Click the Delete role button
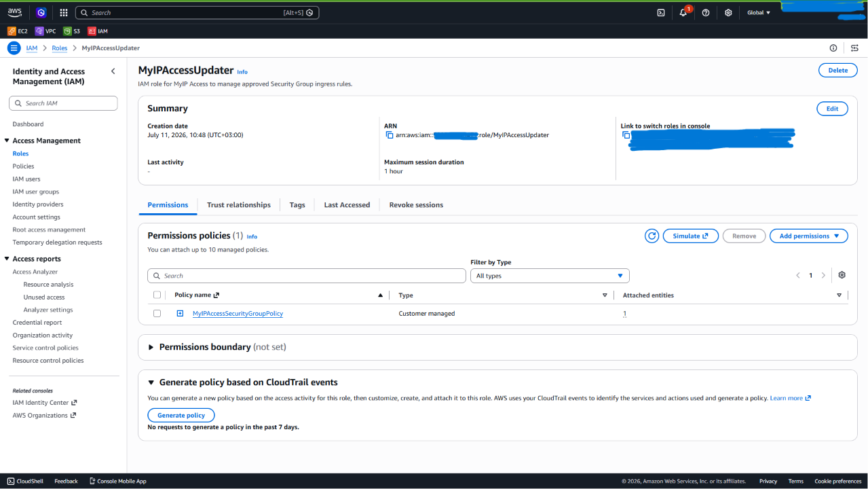Image resolution: width=868 pixels, height=489 pixels. (837, 70)
